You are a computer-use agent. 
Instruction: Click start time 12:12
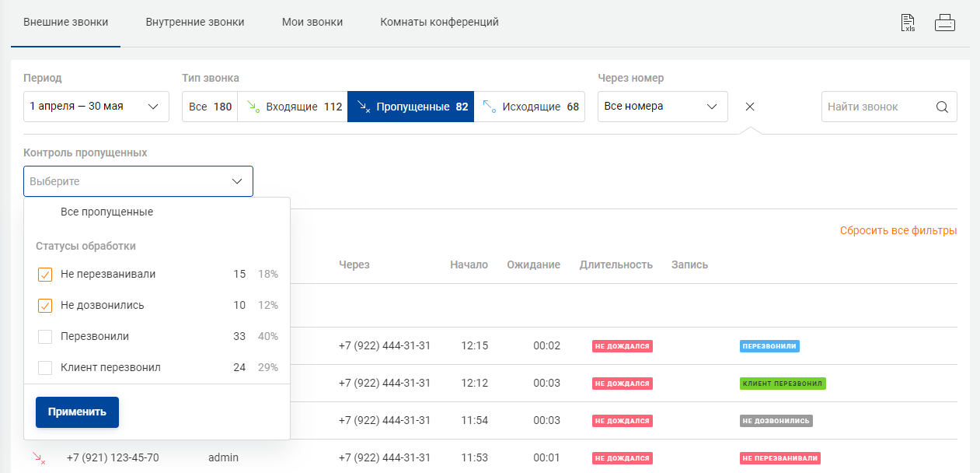[474, 383]
